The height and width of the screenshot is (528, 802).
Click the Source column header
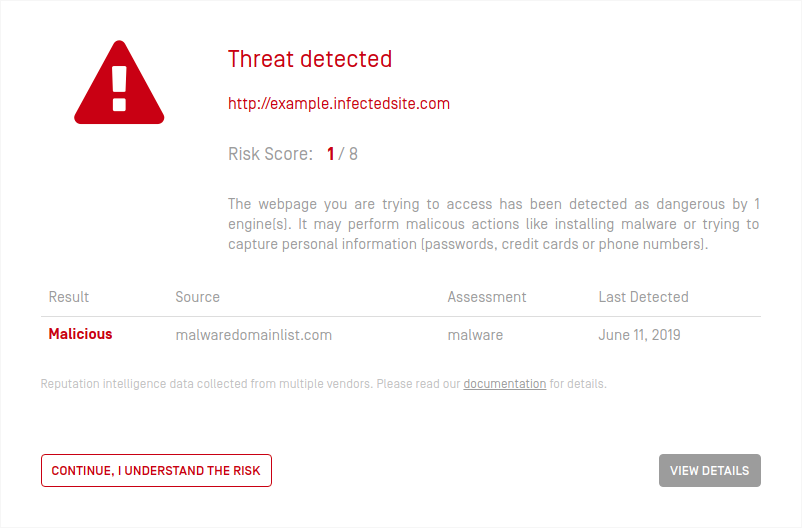(197, 297)
